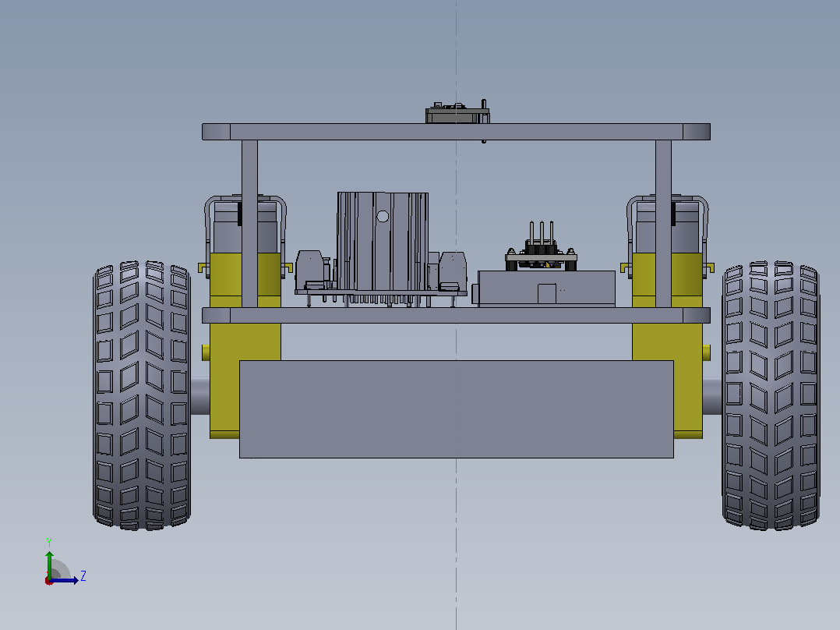Select the right vertical standoff post
Viewport: 840px width, 630px height.
click(x=663, y=224)
